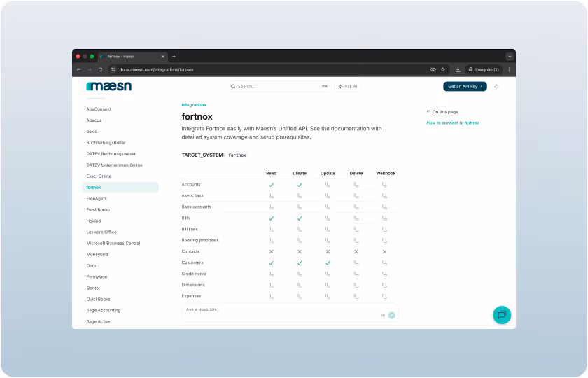Click the fortnox TARGET_SYSTEM code value
588x378 pixels.
[237, 155]
